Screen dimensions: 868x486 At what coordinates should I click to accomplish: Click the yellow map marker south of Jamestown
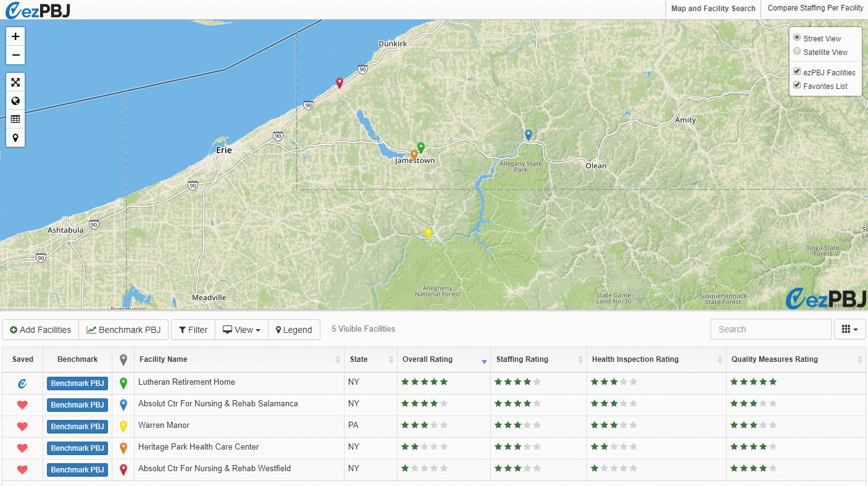pos(428,233)
